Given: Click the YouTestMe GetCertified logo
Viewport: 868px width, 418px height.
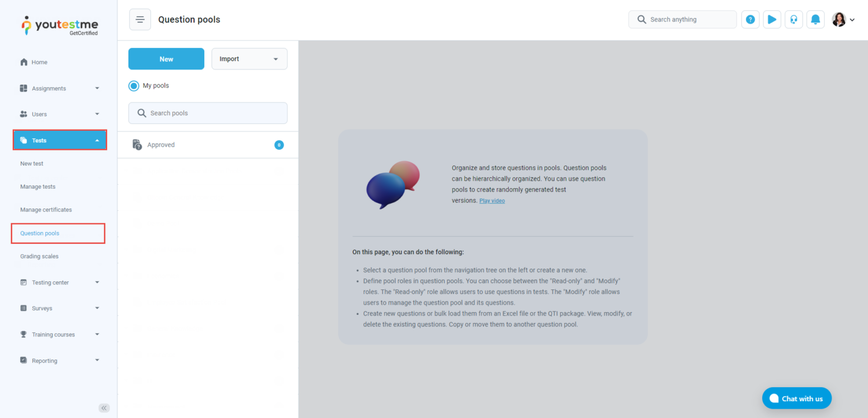Looking at the screenshot, I should click(x=60, y=25).
